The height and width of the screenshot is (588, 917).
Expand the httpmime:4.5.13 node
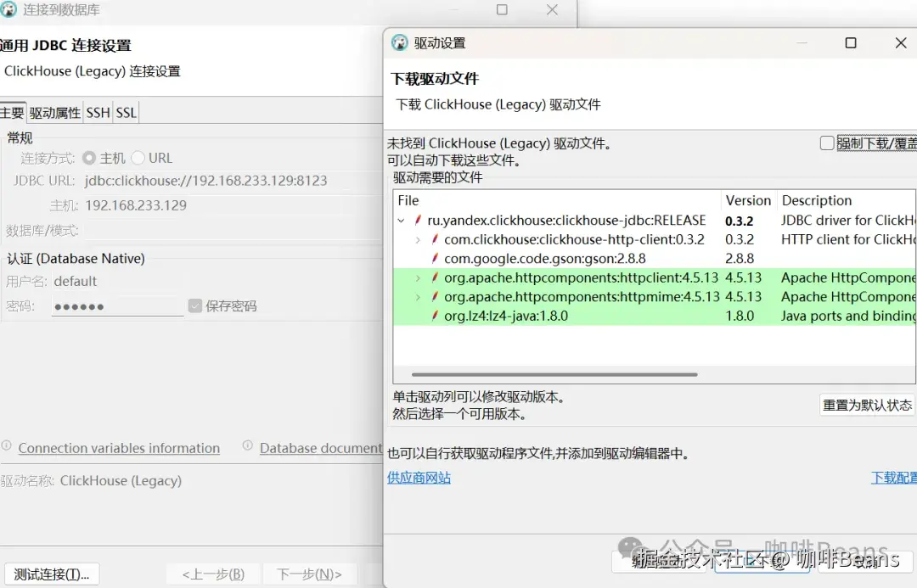(418, 297)
